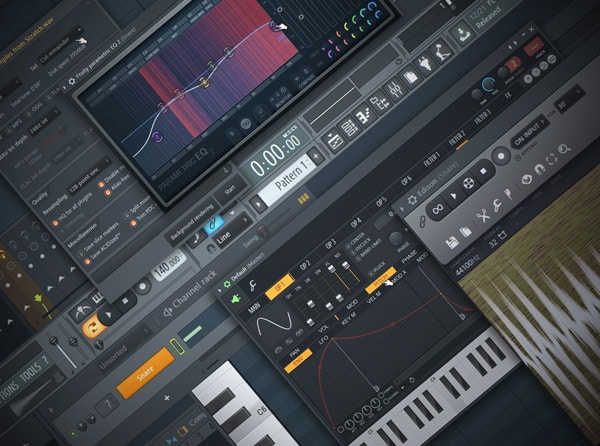
Task: Select the orange ENV button in Sytrus
Action: (298, 361)
